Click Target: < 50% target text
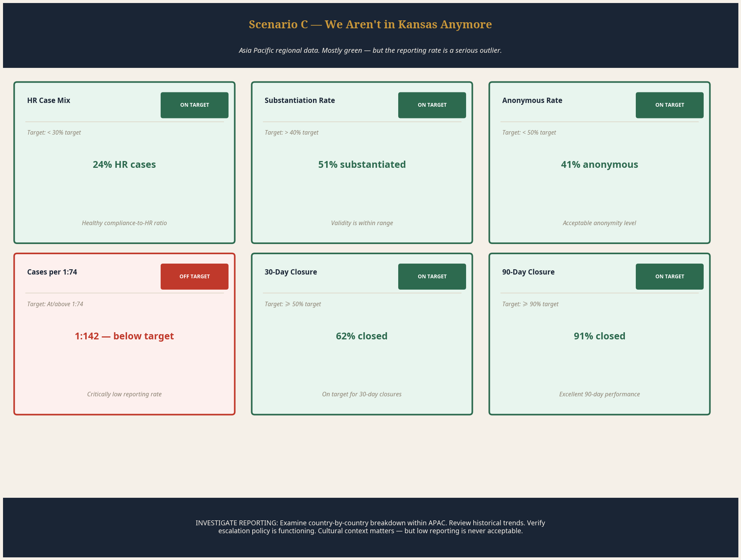 pos(529,132)
